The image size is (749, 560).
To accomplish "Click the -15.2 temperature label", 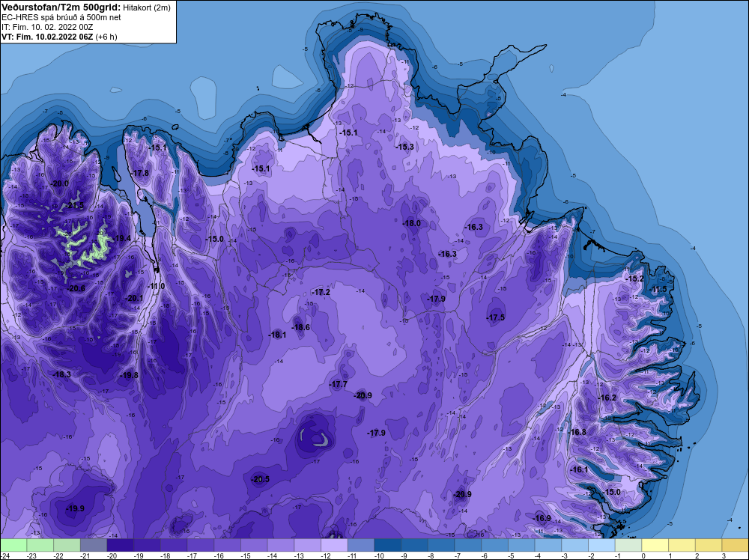I will coord(635,279).
